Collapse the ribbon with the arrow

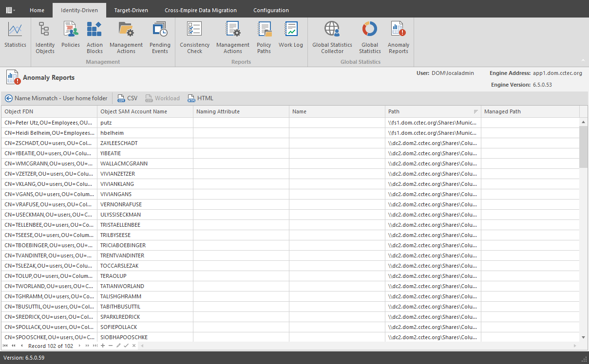583,61
